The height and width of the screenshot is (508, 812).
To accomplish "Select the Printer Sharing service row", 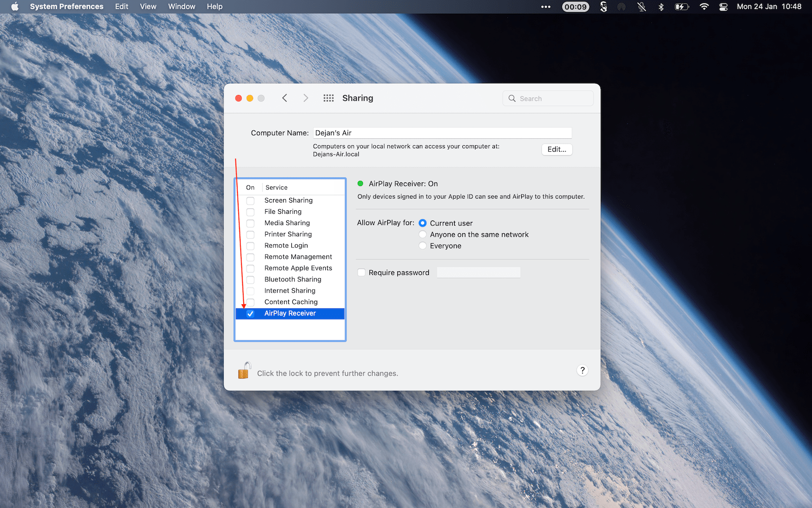I will click(290, 234).
